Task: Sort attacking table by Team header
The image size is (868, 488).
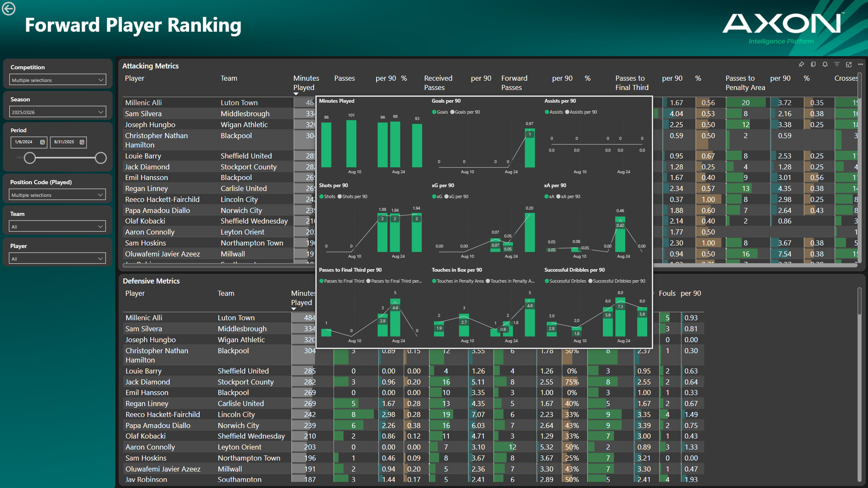Action: point(229,78)
